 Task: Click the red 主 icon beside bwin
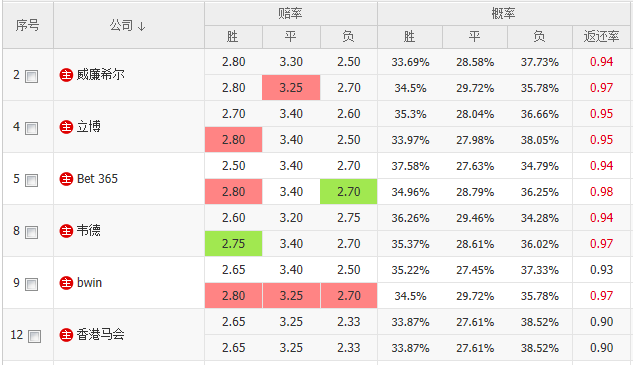point(66,283)
